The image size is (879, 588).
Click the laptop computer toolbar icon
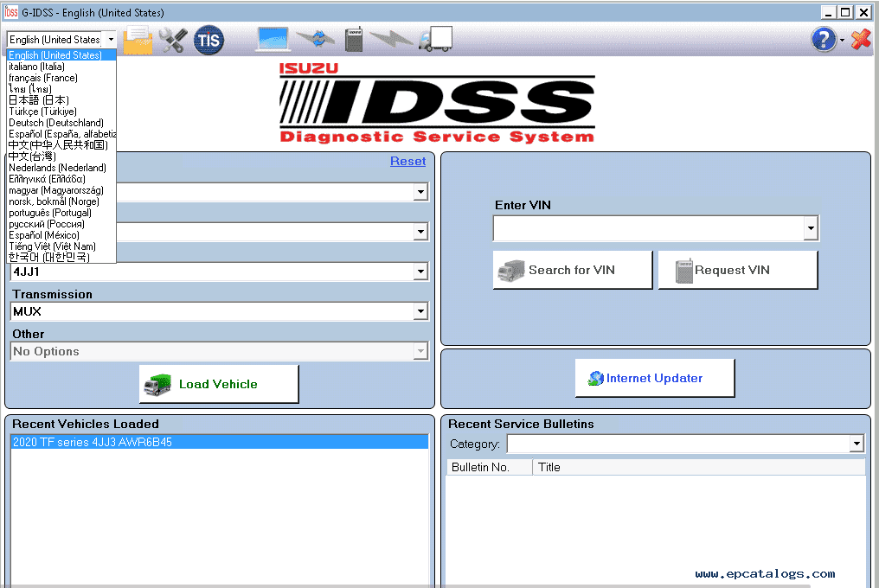click(x=273, y=39)
